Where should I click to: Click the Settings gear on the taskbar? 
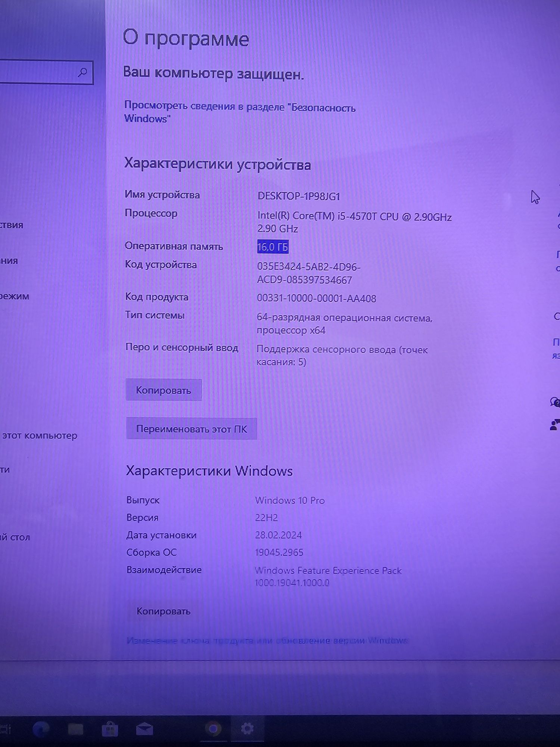tap(247, 728)
